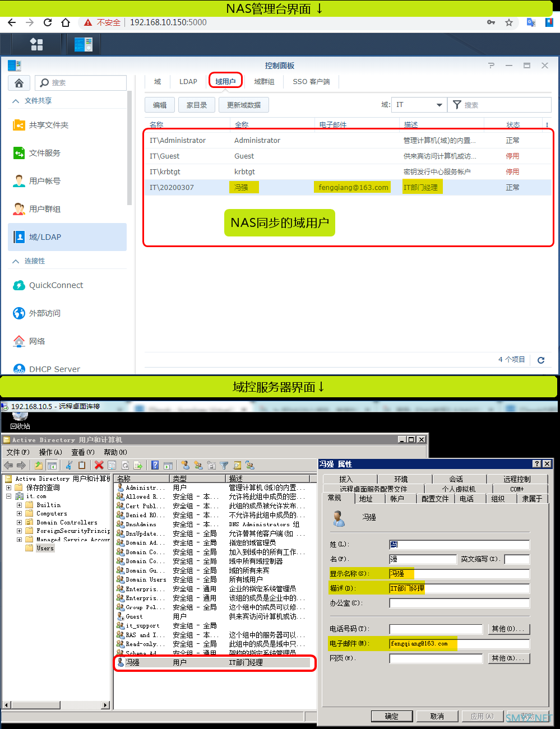Click the 电话号码 input field
This screenshot has width=560, height=729.
tap(436, 629)
